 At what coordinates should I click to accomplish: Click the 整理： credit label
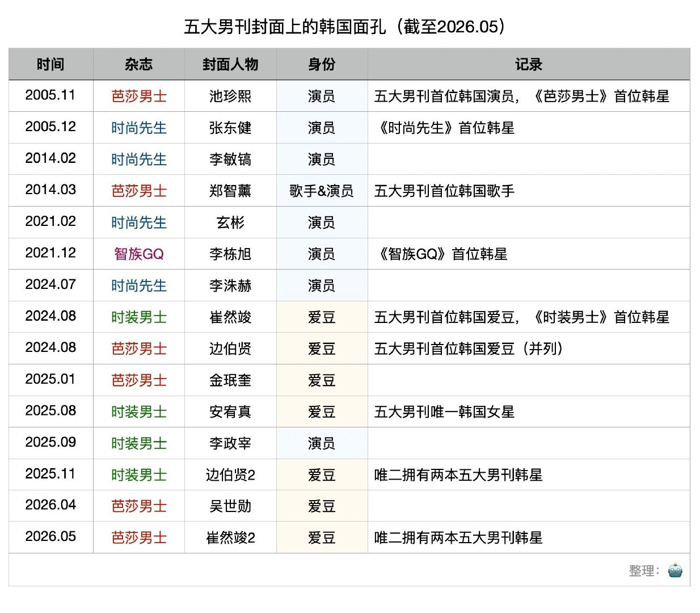coord(644,570)
